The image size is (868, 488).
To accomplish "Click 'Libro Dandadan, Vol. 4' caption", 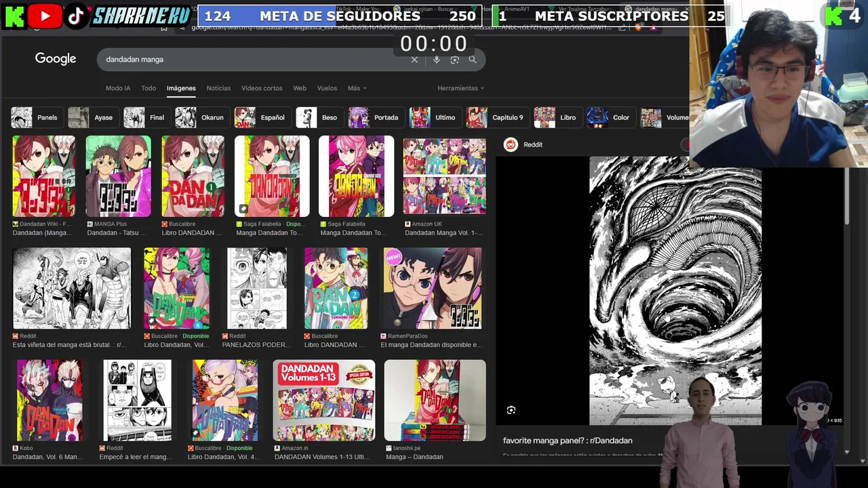I will pyautogui.click(x=223, y=457).
